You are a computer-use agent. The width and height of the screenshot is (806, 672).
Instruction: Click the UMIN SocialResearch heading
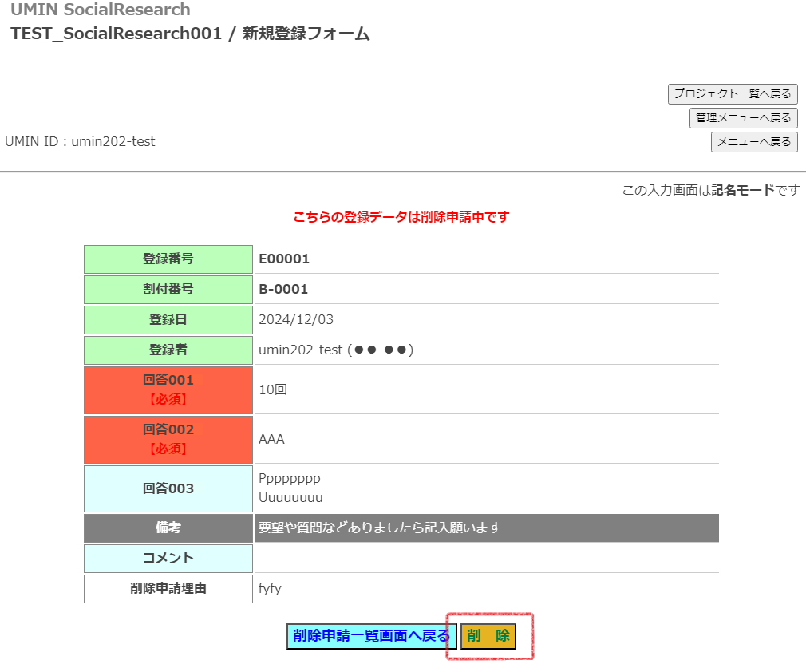coord(101,10)
